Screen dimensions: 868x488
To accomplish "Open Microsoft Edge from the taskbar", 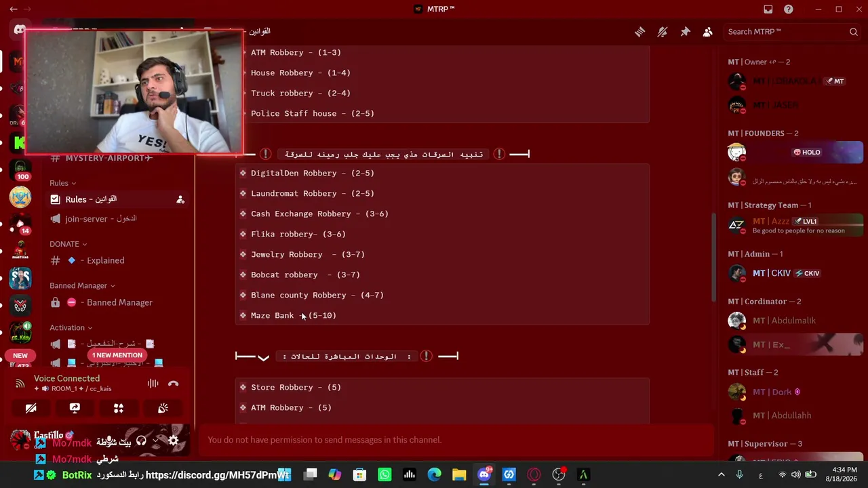I will pos(434,474).
